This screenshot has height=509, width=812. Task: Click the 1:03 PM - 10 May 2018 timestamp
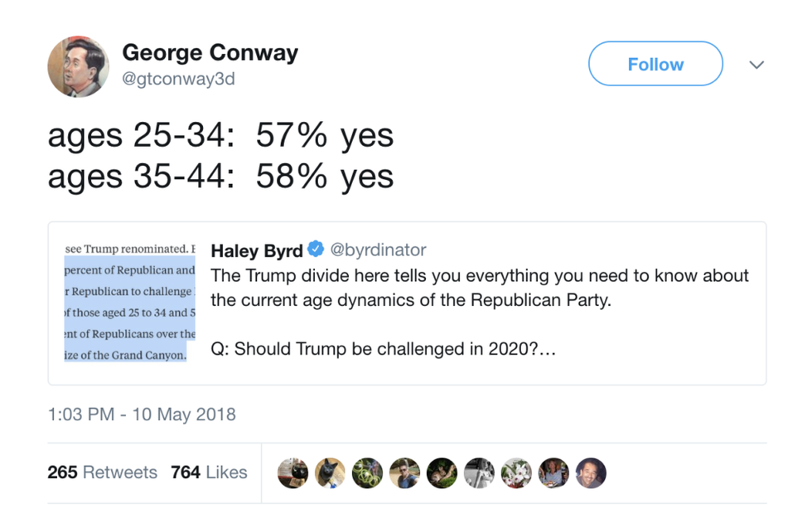(142, 414)
